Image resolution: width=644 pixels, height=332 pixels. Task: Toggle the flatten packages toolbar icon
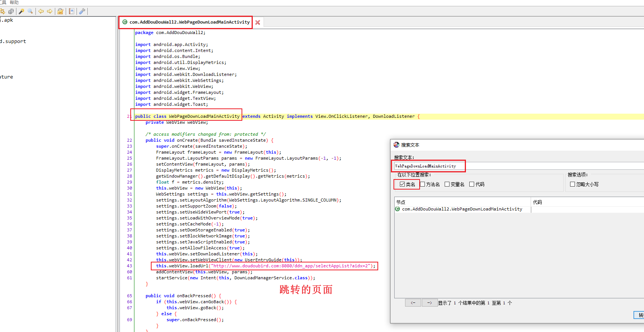click(11, 11)
